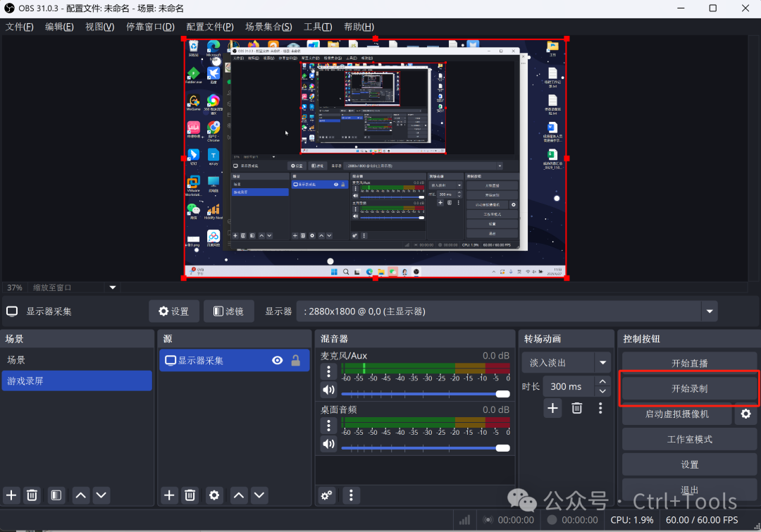Open the preview zoom 37% dropdown
The height and width of the screenshot is (532, 761).
pyautogui.click(x=112, y=287)
